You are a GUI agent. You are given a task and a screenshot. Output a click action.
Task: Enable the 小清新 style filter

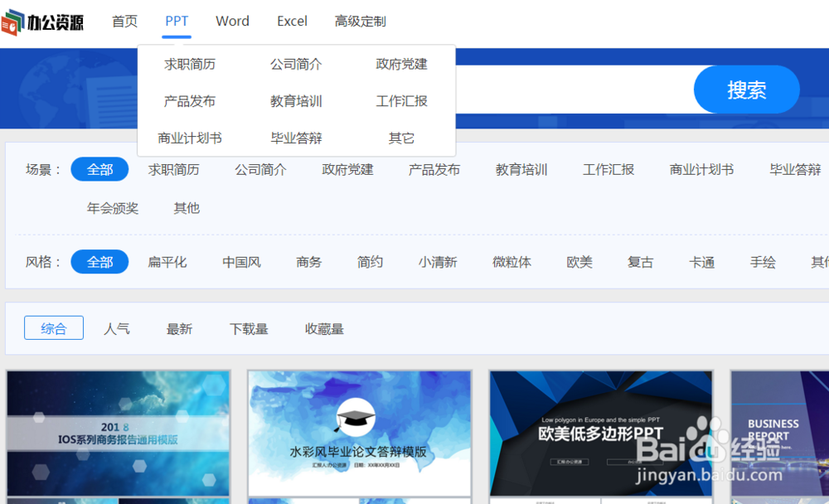point(438,261)
